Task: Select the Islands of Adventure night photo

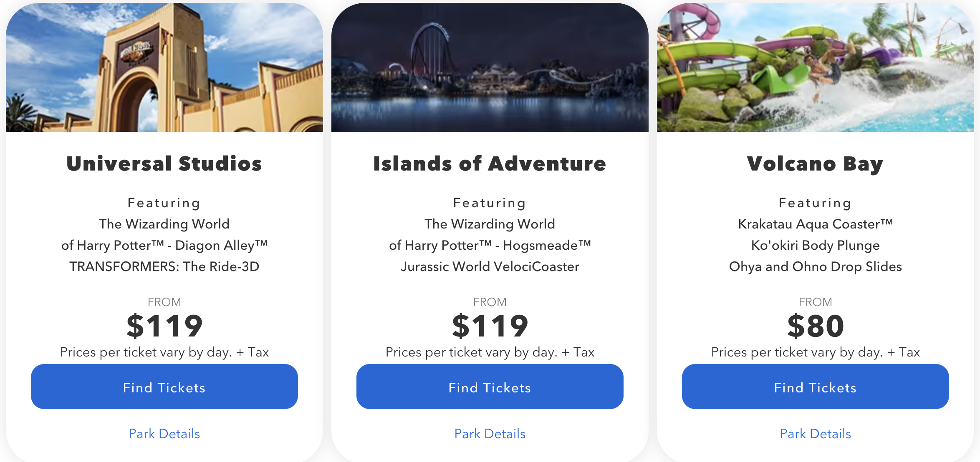Action: pos(490,68)
